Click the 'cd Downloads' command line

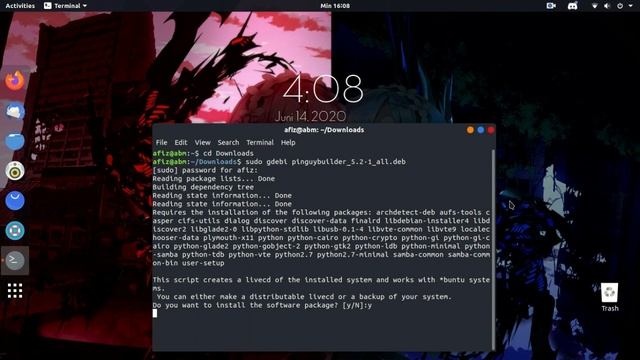228,153
